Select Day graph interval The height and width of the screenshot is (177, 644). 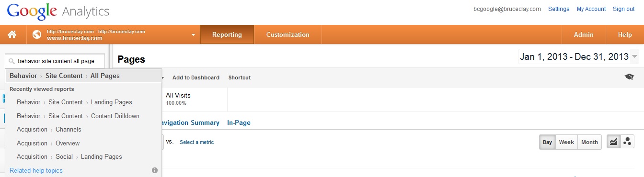(547, 142)
